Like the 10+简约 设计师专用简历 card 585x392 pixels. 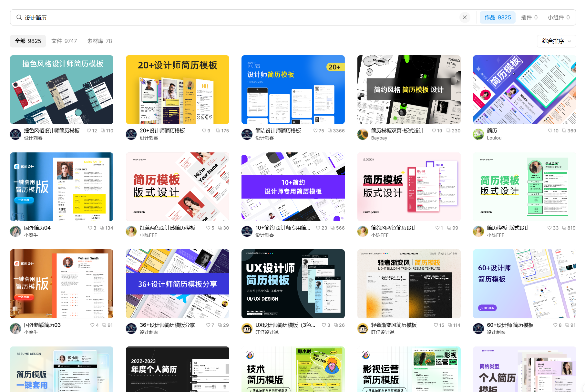point(318,228)
